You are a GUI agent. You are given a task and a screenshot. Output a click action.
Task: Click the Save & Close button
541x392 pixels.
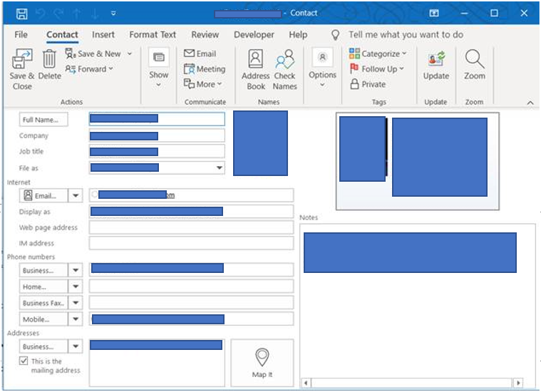(x=22, y=69)
